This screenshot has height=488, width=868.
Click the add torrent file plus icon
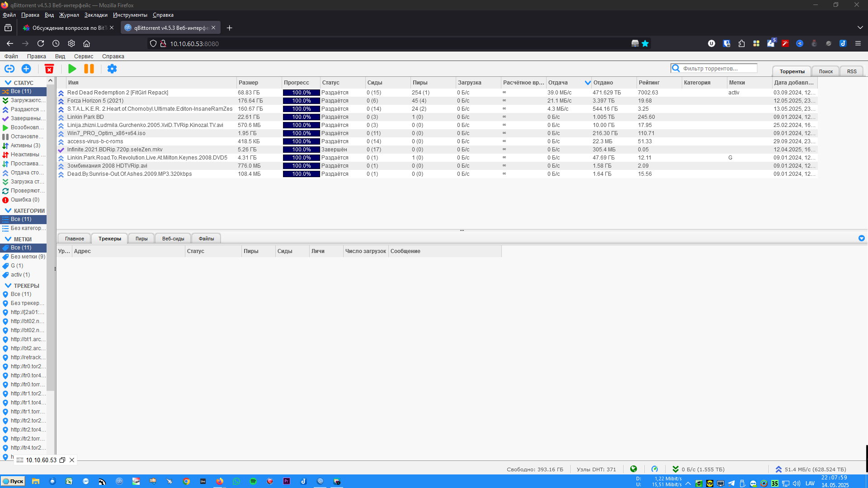click(x=26, y=69)
